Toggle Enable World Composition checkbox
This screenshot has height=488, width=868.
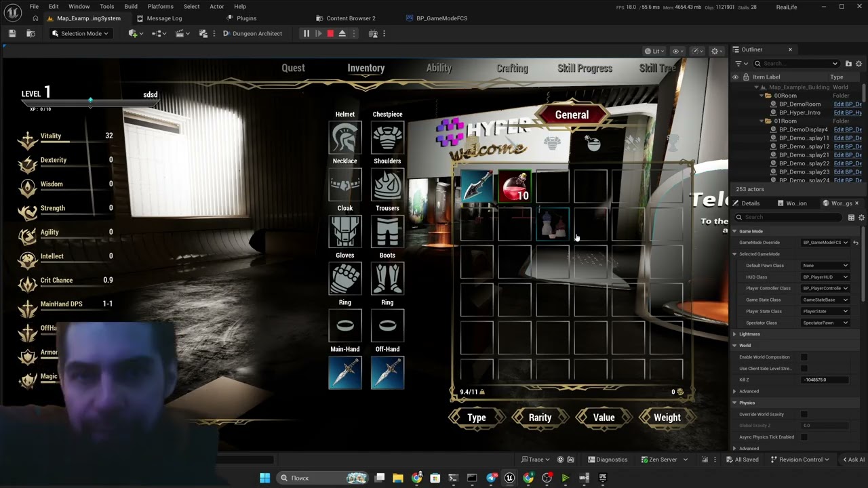click(804, 357)
